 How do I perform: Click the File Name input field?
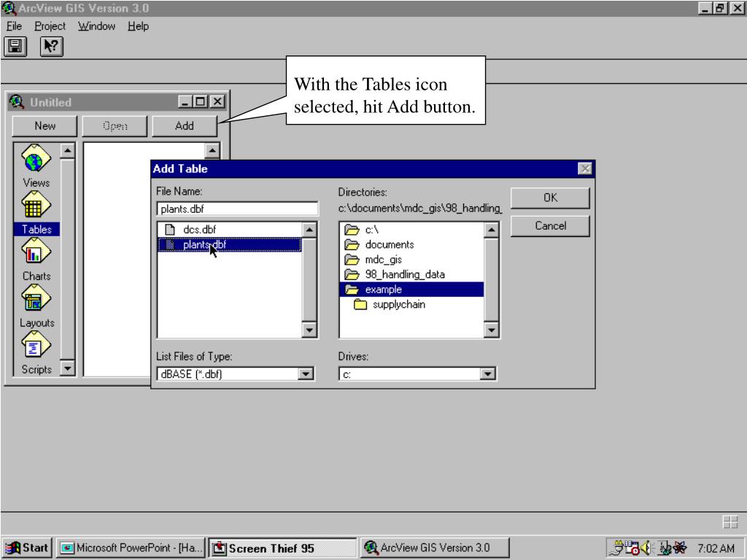pyautogui.click(x=237, y=209)
